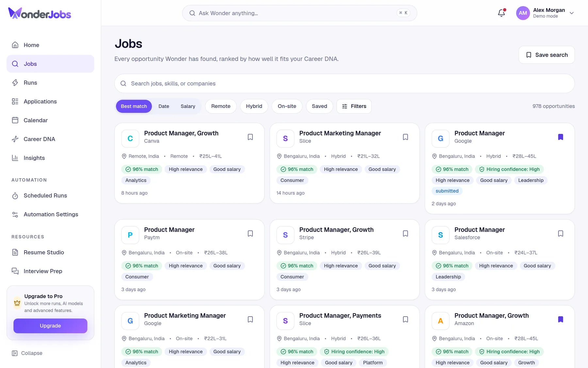Click the Upgrade button

point(50,326)
